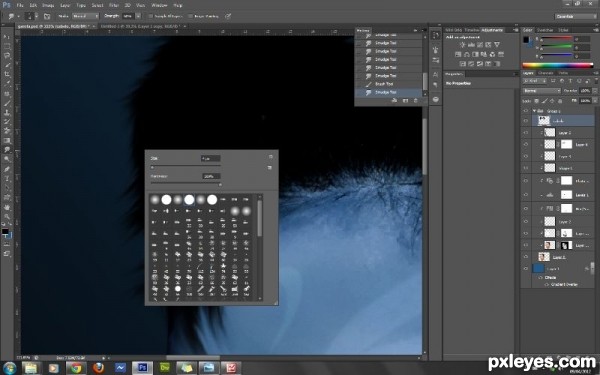
Task: Toggle the Finger Painting checkbox
Action: 190,16
